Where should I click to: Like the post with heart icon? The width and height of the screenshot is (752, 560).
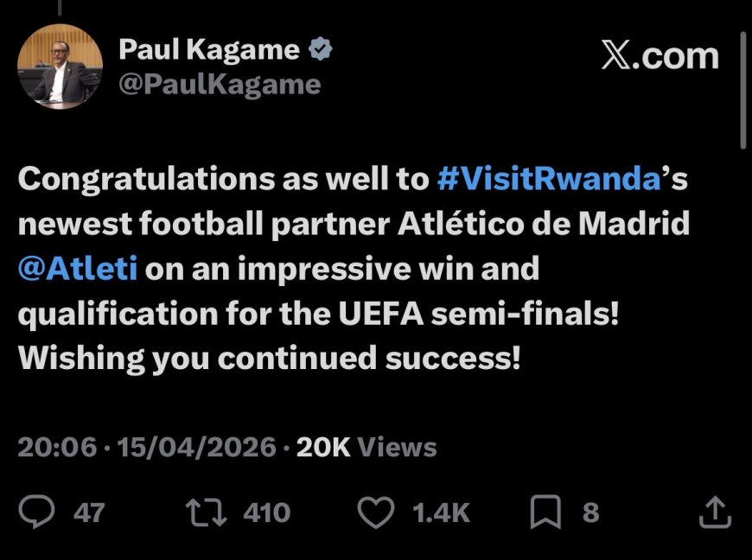point(375,512)
